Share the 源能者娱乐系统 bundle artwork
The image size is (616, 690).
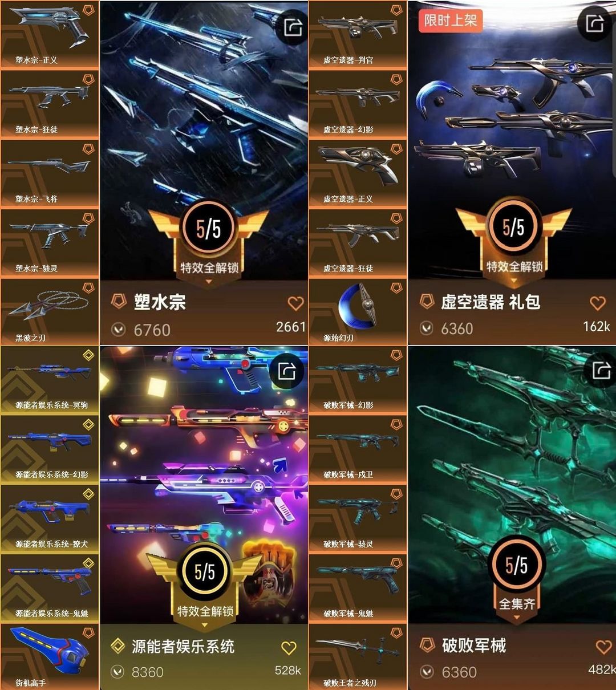[x=287, y=372]
